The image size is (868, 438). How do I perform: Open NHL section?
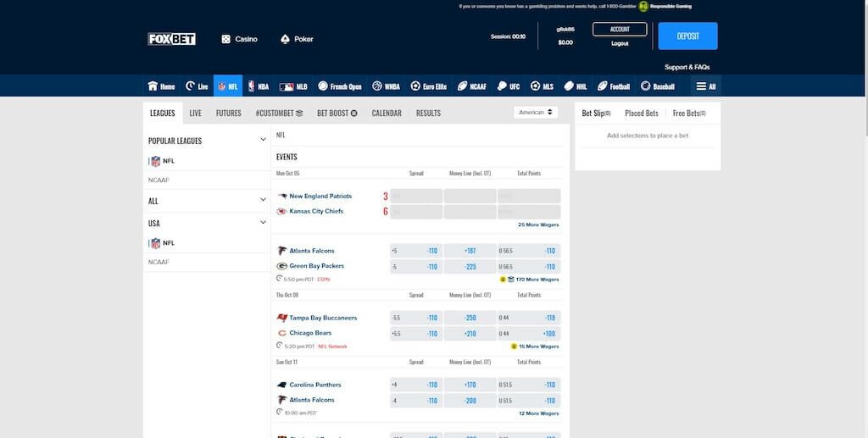pyautogui.click(x=576, y=86)
